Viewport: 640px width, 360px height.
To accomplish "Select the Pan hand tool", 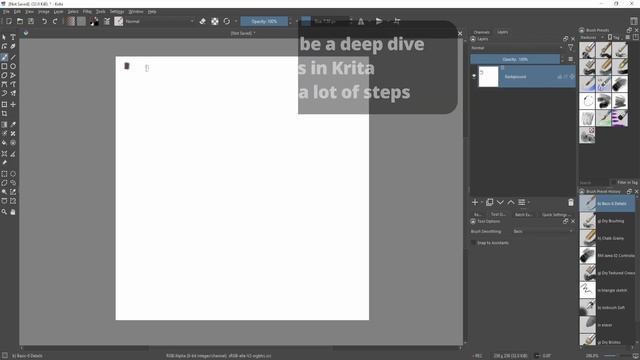I will (x=13, y=212).
